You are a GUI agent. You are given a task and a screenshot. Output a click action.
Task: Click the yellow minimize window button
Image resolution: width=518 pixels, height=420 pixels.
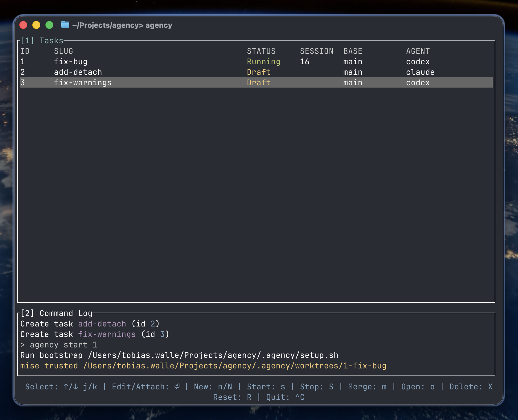36,25
